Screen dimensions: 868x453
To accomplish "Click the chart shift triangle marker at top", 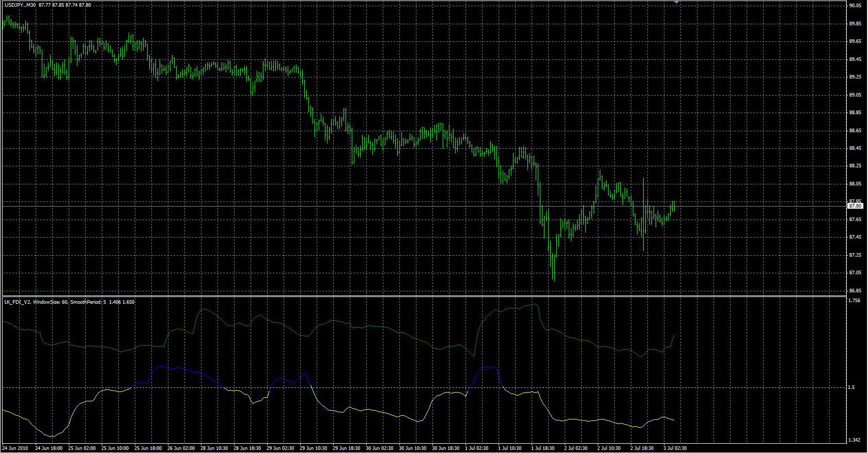I will click(677, 2).
